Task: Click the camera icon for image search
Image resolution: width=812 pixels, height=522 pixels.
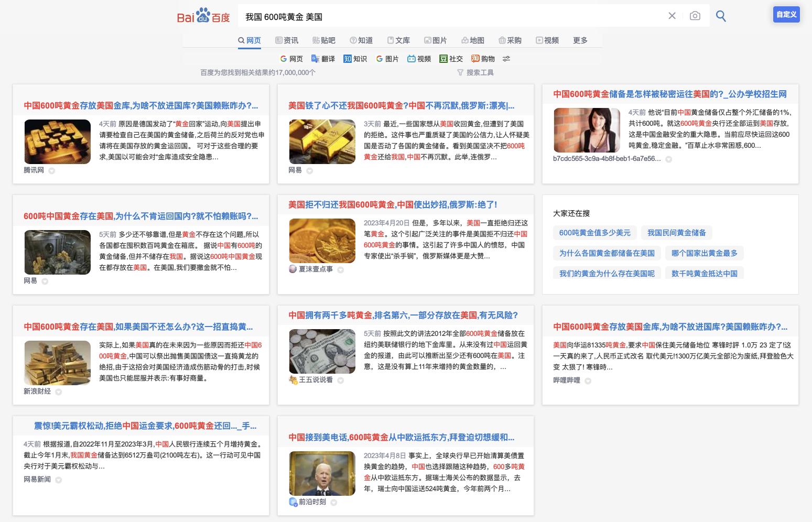Action: tap(695, 16)
